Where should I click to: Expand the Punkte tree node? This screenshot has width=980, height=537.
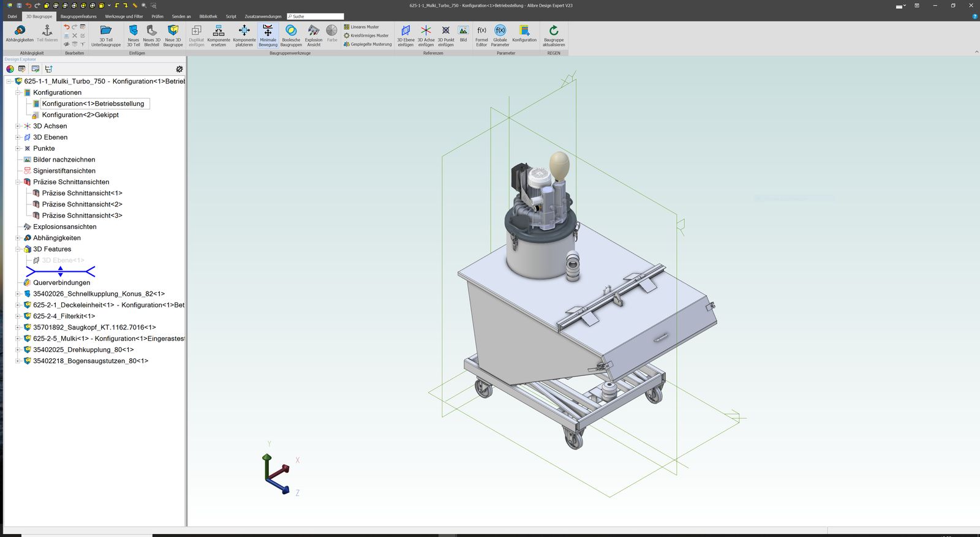(18, 148)
